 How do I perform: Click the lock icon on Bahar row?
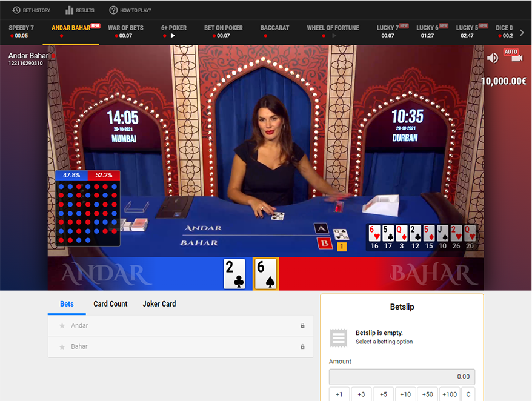(302, 346)
